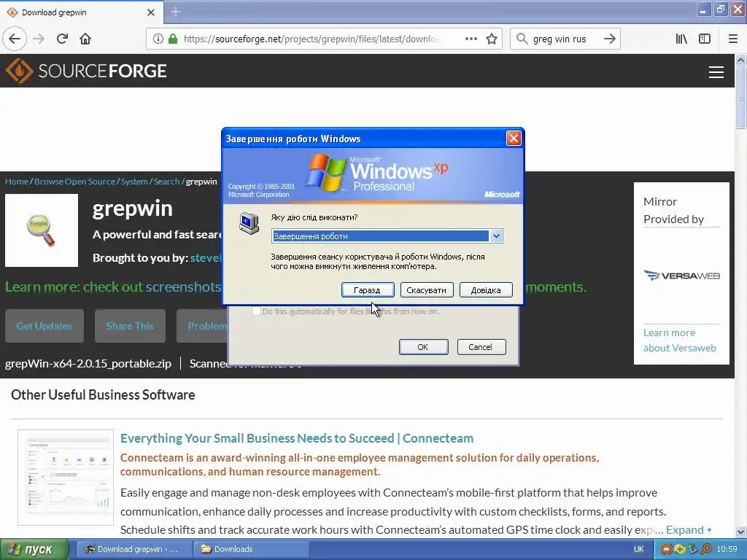The width and height of the screenshot is (747, 560).
Task: Click page scrollbar up arrow
Action: coord(741,60)
